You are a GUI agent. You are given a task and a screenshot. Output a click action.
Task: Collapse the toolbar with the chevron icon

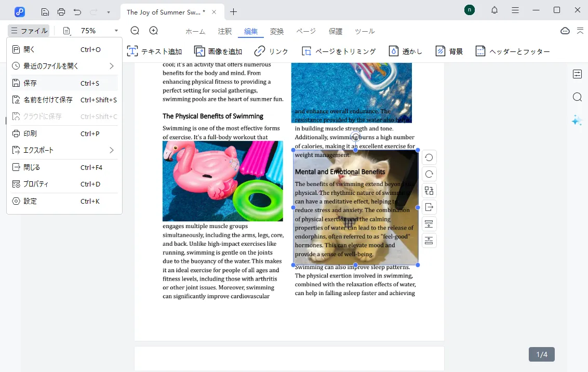pos(581,31)
